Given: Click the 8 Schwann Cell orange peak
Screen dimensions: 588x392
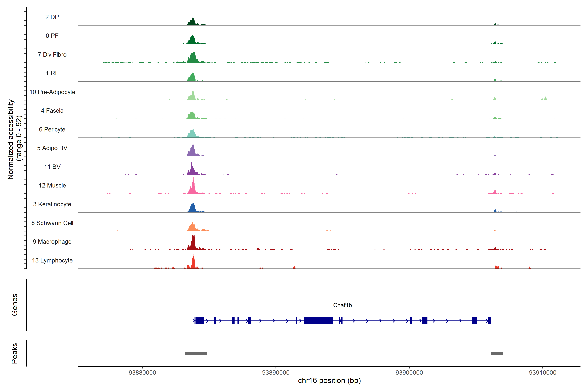Looking at the screenshot, I should click(x=192, y=228).
